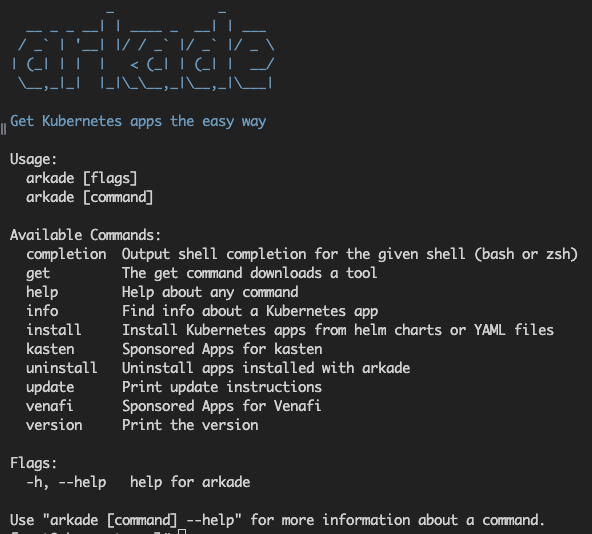The image size is (592, 534).
Task: Click the 'completion' command name
Action: tap(66, 254)
